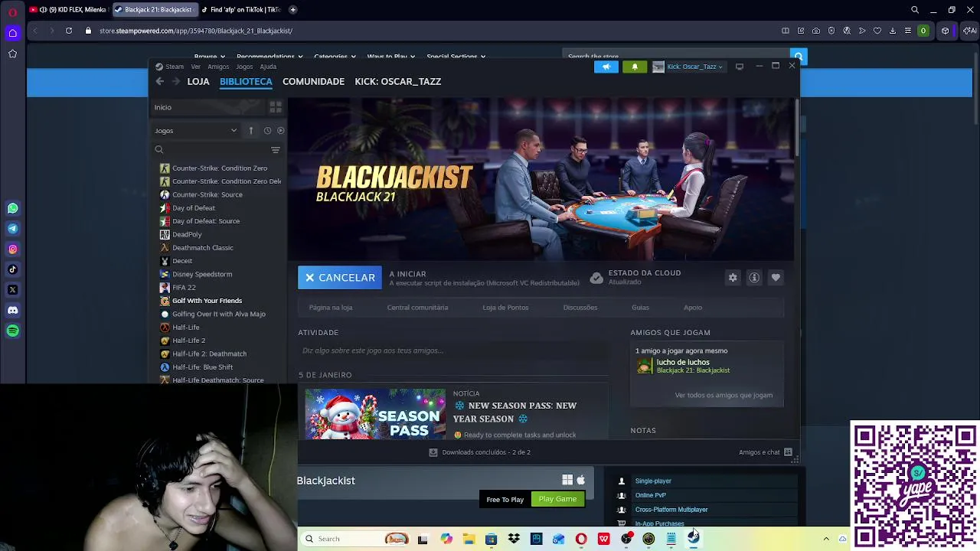Click the green Play Game button

point(557,499)
